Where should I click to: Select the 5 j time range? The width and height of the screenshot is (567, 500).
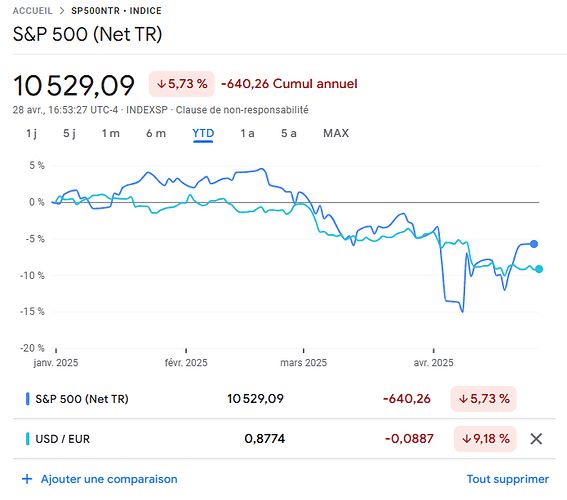(x=69, y=133)
